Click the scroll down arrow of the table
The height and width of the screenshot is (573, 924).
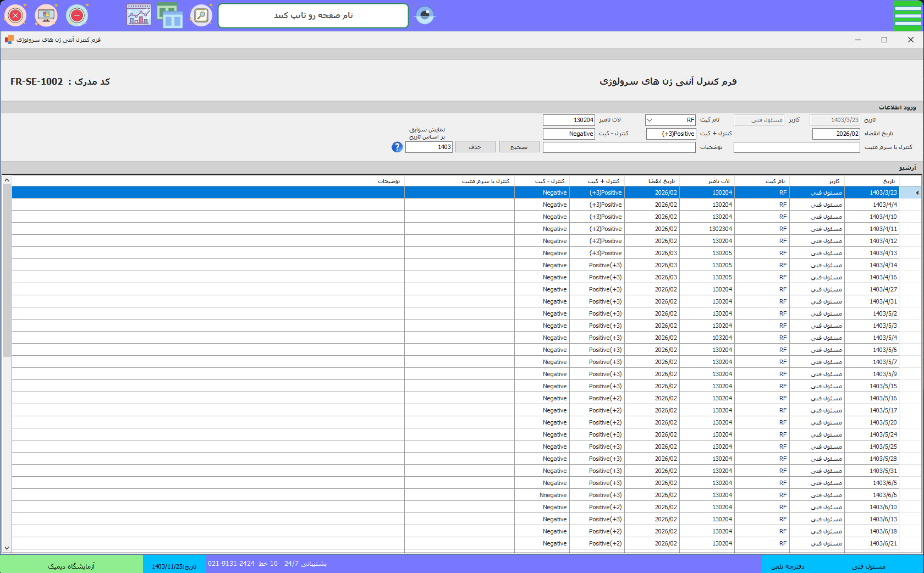7,548
